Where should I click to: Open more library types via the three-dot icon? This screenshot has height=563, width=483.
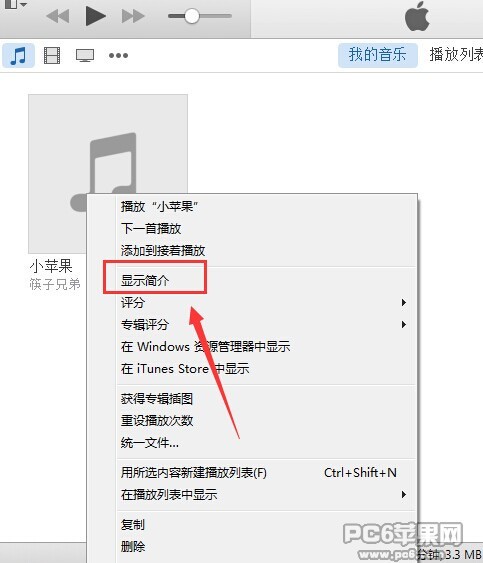point(119,55)
